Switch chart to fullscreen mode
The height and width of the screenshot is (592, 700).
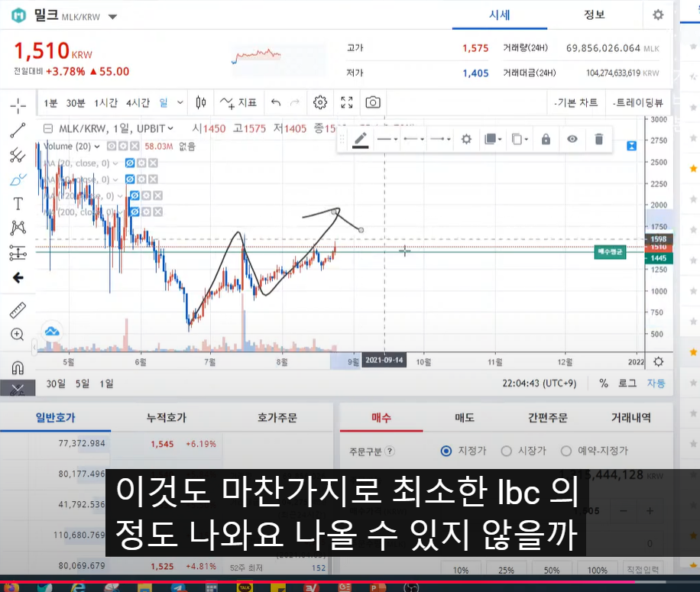click(347, 102)
